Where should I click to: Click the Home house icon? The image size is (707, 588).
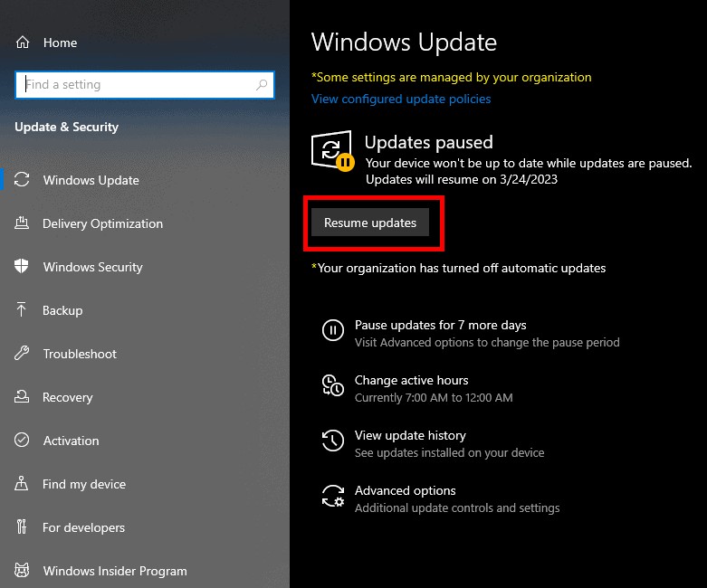(23, 43)
